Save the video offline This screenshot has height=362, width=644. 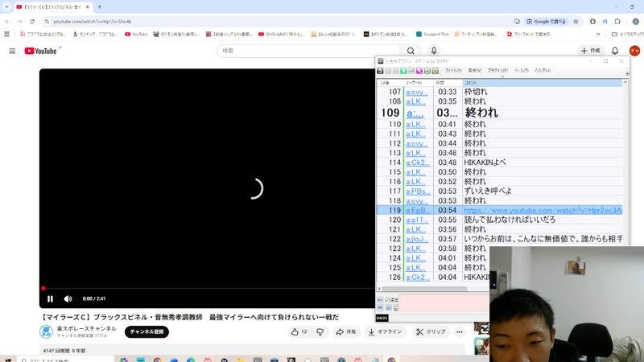point(385,331)
